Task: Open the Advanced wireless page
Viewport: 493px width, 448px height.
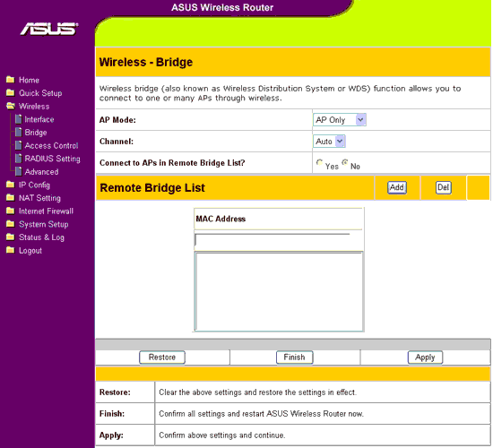Action: 41,172
